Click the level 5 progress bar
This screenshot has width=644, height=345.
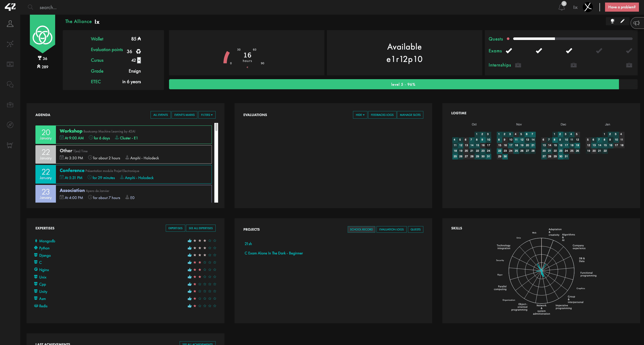(403, 84)
